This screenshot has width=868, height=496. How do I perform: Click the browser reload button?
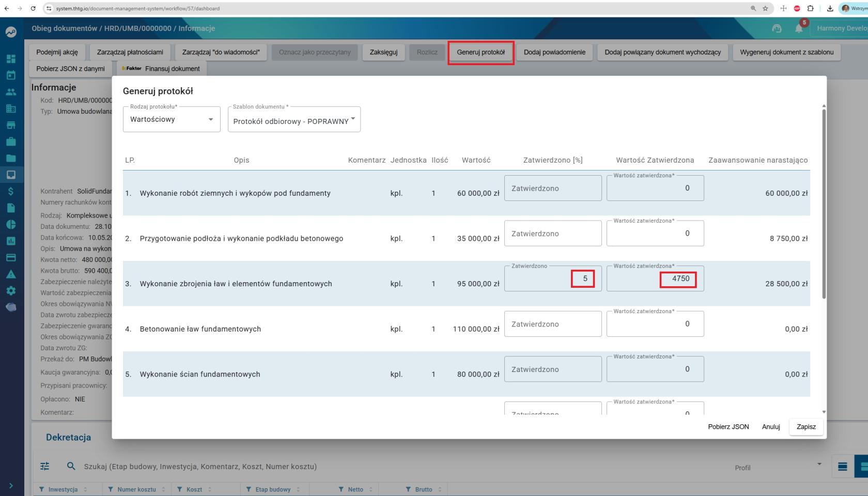point(33,8)
